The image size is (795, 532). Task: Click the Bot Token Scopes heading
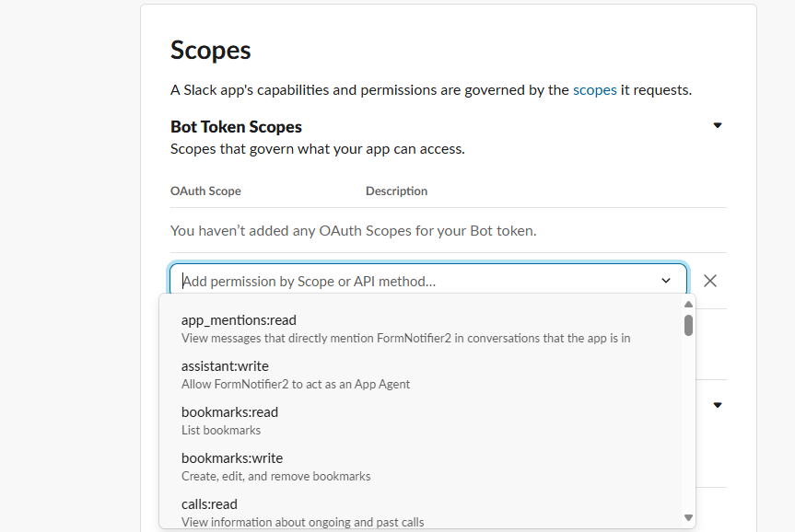(x=236, y=127)
